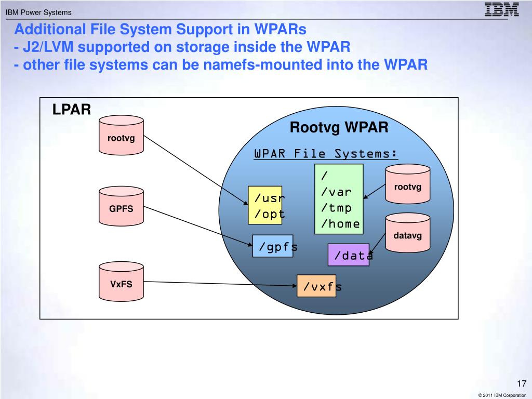Click the yellow /usr /opt box
Viewport: 532px width, 399px height.
[x=265, y=205]
